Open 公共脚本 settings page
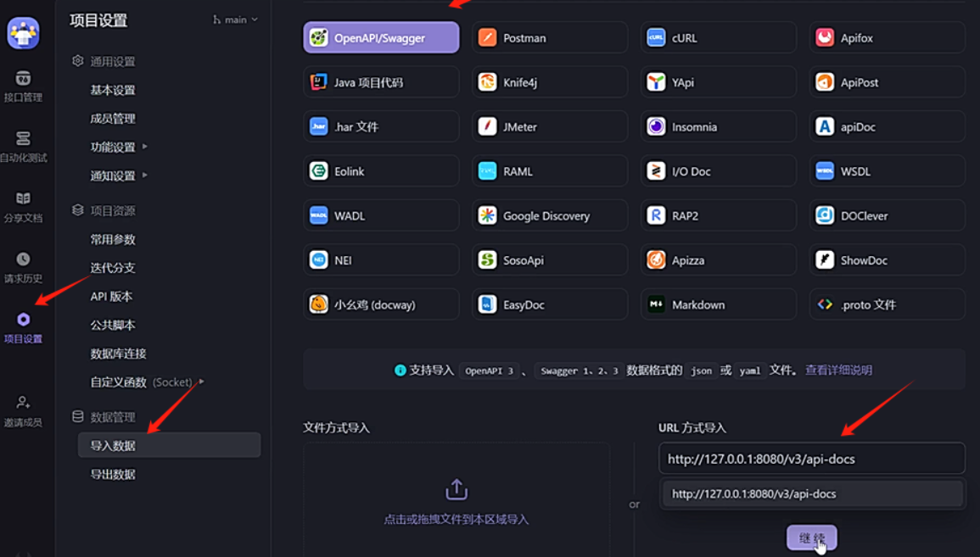 coord(113,325)
